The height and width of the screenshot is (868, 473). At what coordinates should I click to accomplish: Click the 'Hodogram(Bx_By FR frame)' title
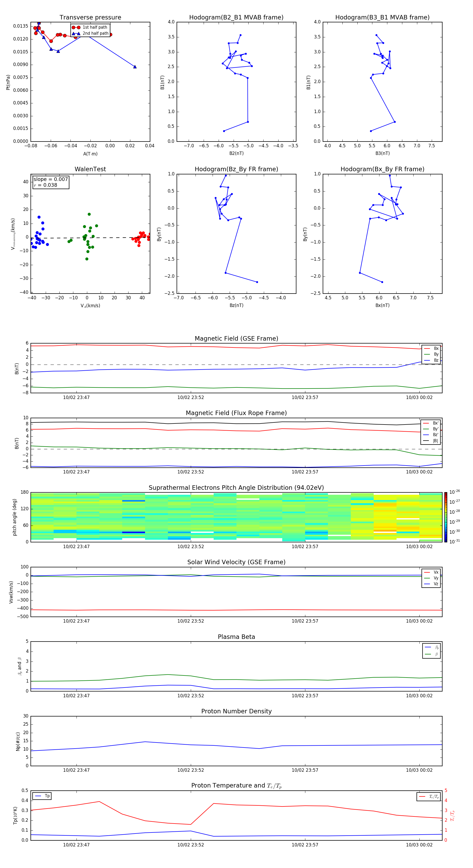382,169
